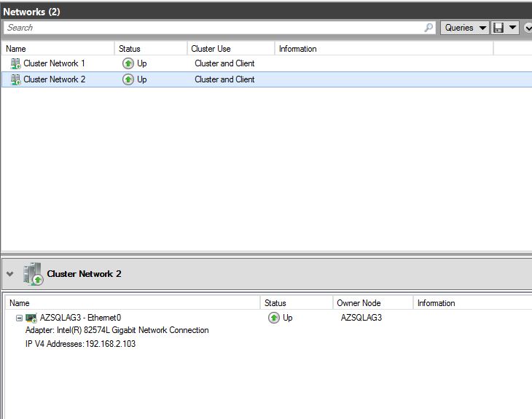This screenshot has width=532, height=419.
Task: Click the green Up arrow for Cluster Network 1
Action: (128, 63)
